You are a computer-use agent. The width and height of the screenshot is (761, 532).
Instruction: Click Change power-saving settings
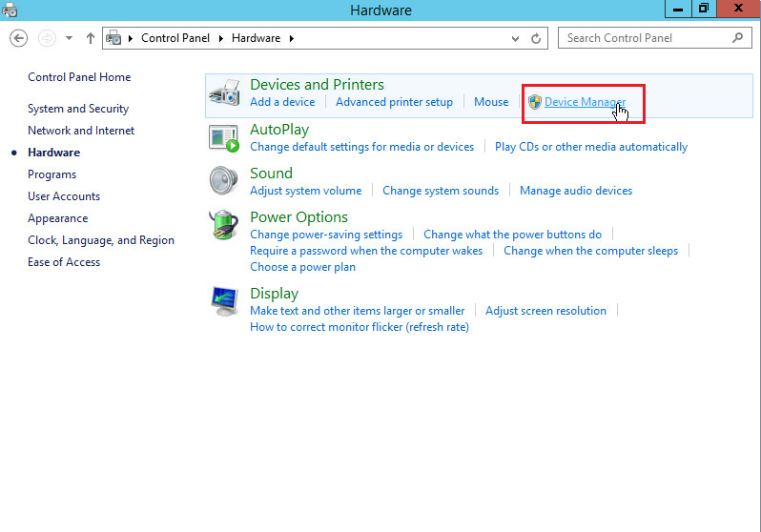pos(326,235)
